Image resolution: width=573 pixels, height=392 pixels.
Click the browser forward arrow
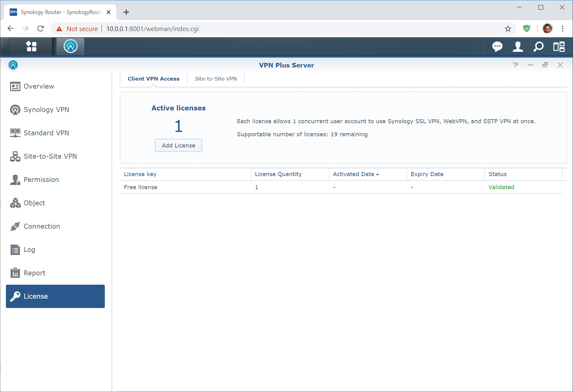tap(26, 29)
